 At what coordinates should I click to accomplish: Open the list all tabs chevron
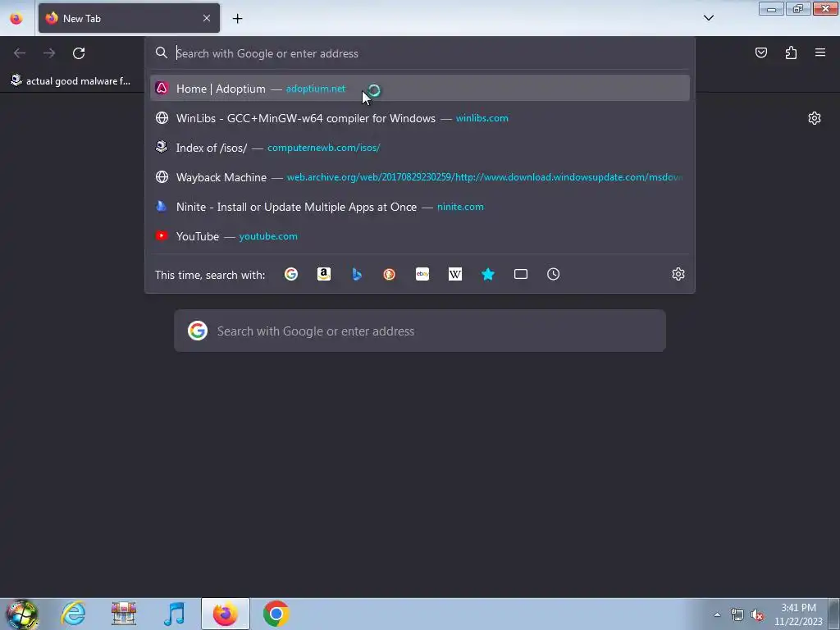(708, 18)
